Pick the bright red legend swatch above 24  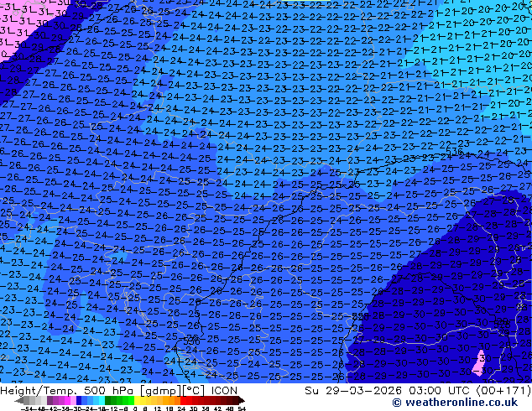pyautogui.click(x=183, y=401)
